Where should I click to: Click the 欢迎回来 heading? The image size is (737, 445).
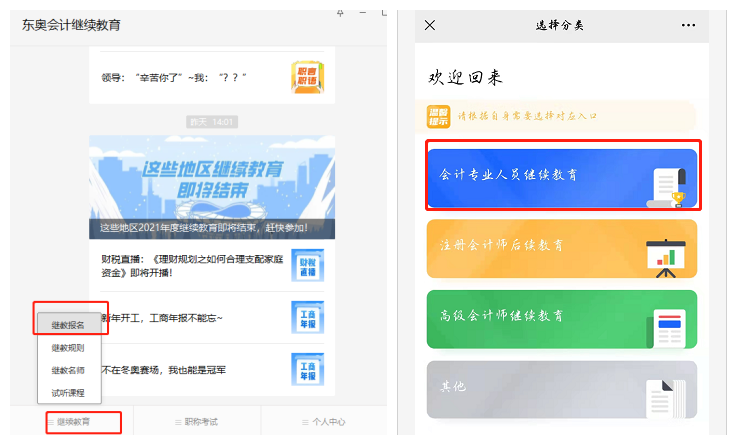click(x=465, y=77)
